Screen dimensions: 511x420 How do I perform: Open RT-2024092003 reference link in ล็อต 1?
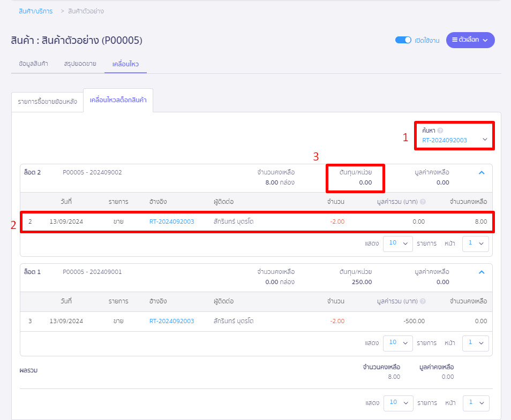[171, 321]
